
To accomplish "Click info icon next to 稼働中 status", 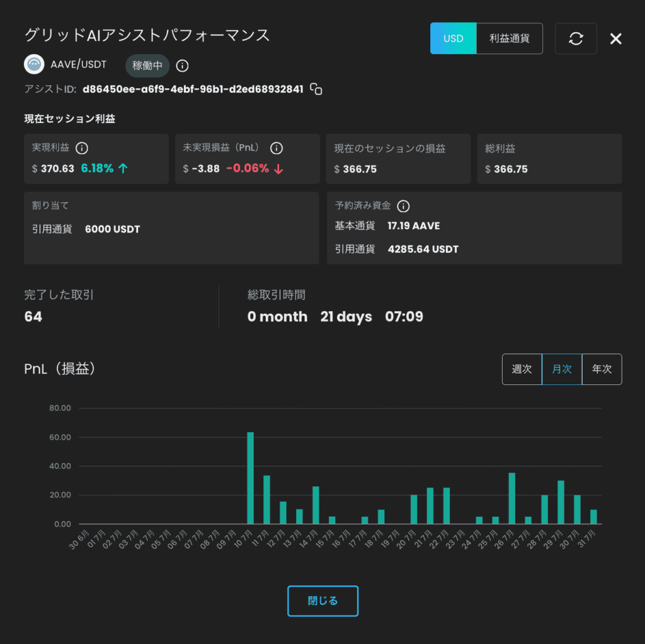I will [182, 66].
